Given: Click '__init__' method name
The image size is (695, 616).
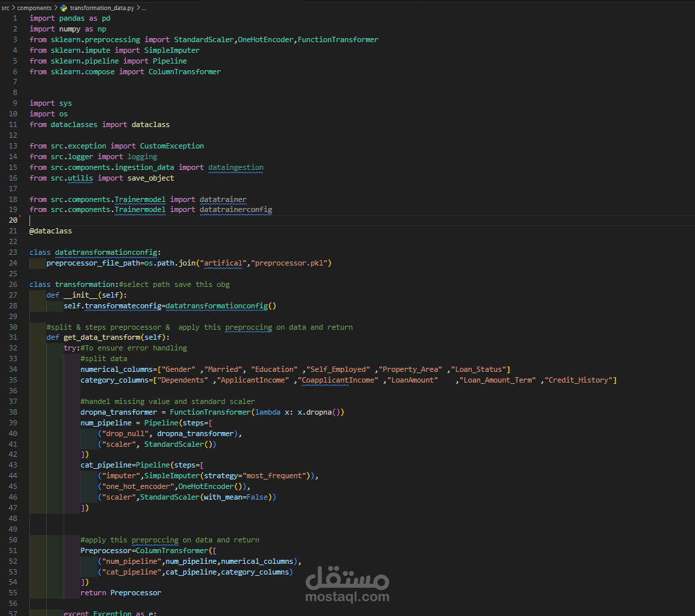Looking at the screenshot, I should (81, 295).
